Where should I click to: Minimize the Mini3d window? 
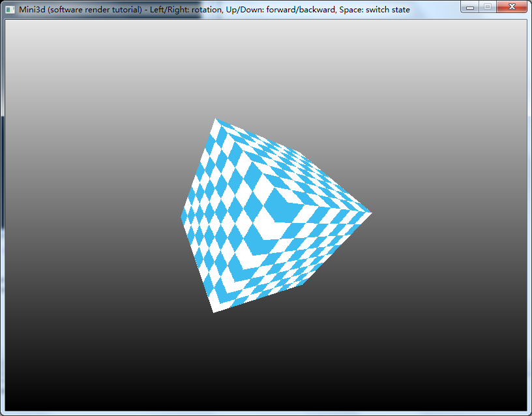[469, 7]
